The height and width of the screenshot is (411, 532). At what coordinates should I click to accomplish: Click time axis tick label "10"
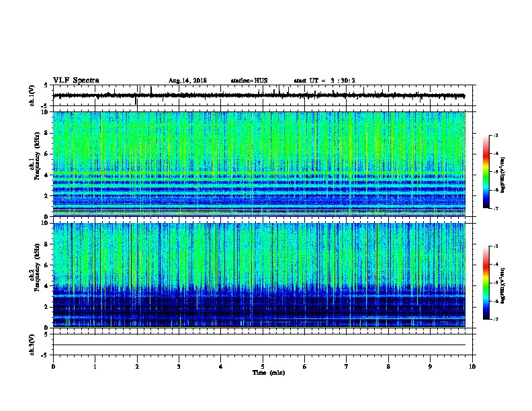click(472, 367)
